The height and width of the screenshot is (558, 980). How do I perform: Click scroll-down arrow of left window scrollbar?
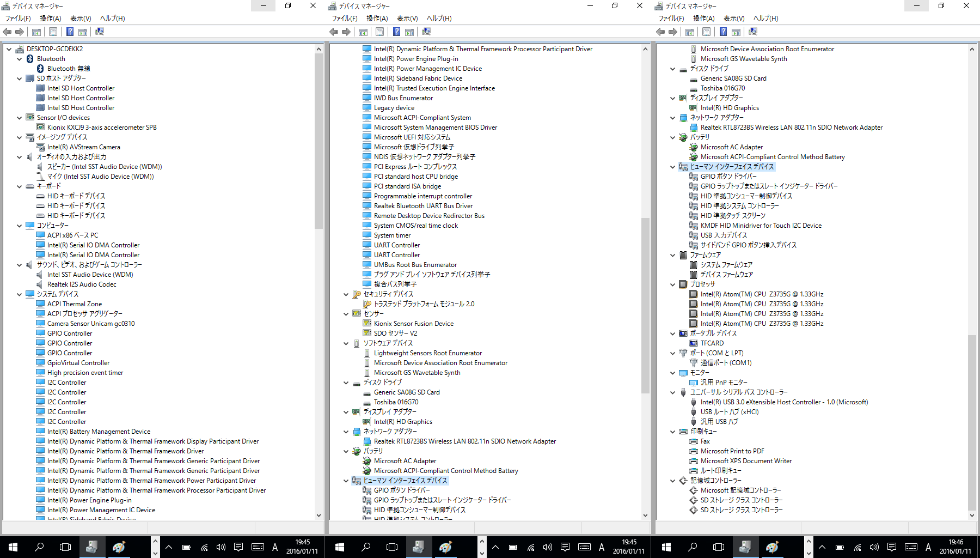coord(318,515)
